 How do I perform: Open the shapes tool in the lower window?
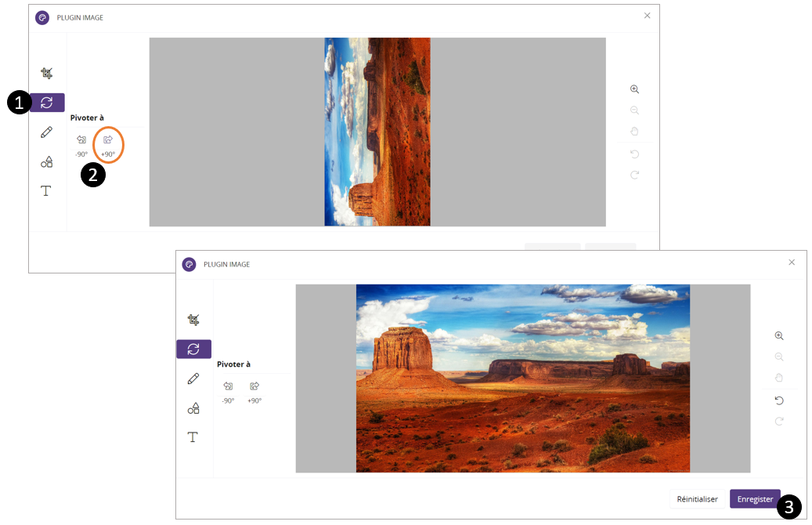point(193,408)
